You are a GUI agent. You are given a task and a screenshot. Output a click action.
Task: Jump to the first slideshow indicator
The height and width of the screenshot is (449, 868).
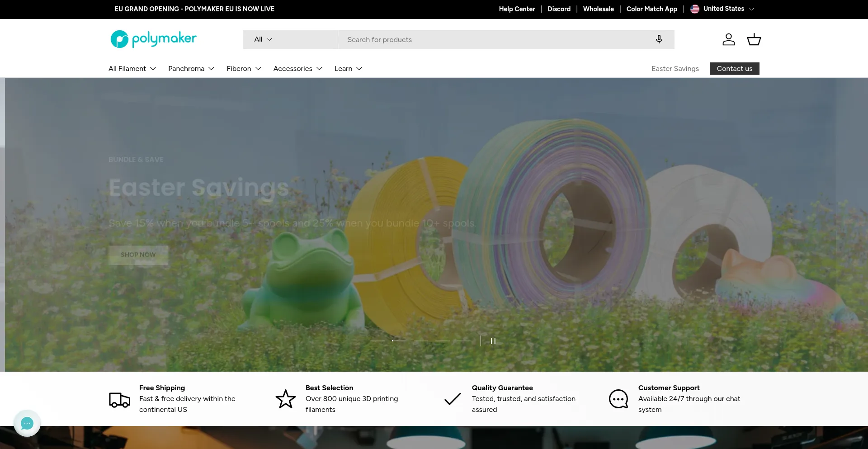(377, 341)
